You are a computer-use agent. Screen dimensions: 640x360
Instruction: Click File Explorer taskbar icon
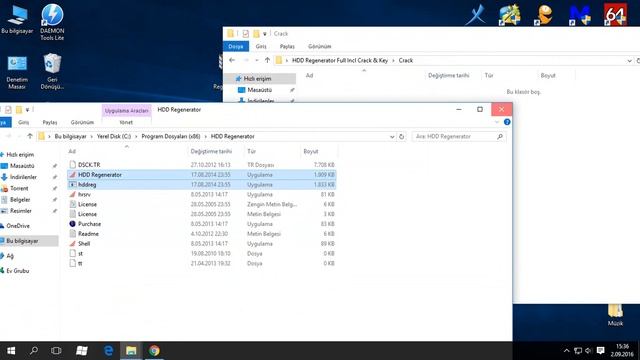point(131,351)
